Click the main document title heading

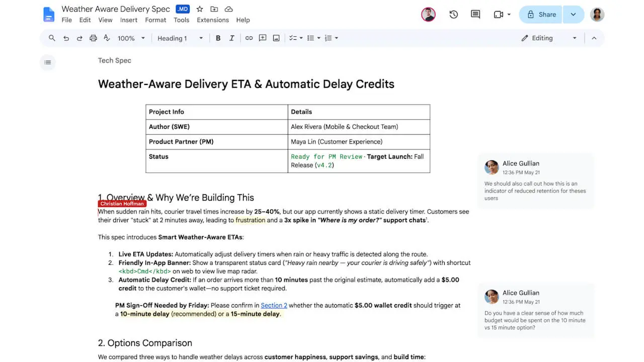pos(246,84)
